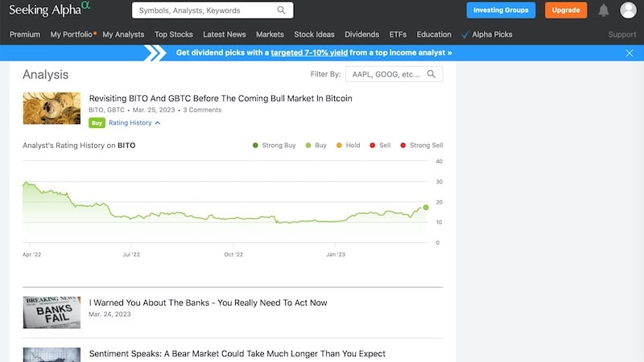Image resolution: width=644 pixels, height=362 pixels.
Task: Open the Latest News menu
Action: [x=225, y=35]
